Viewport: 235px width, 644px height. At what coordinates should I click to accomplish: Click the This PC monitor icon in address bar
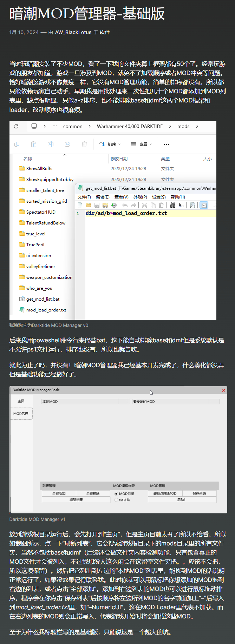point(34,126)
